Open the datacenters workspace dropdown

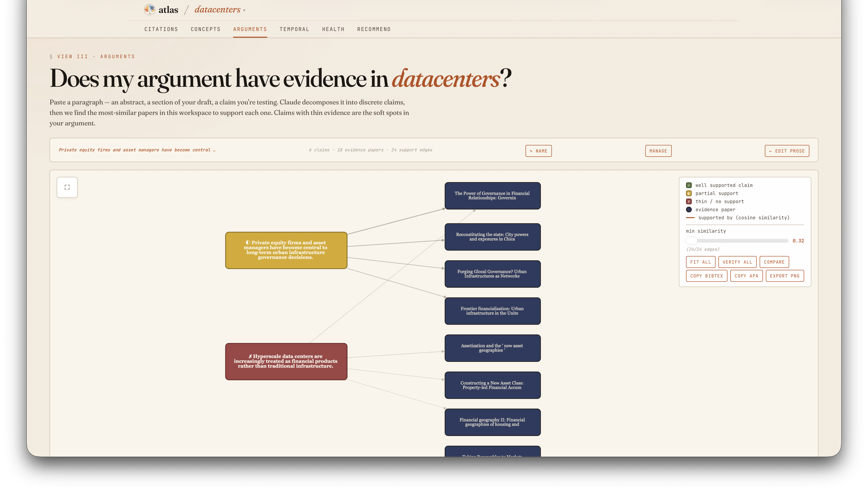click(x=244, y=10)
